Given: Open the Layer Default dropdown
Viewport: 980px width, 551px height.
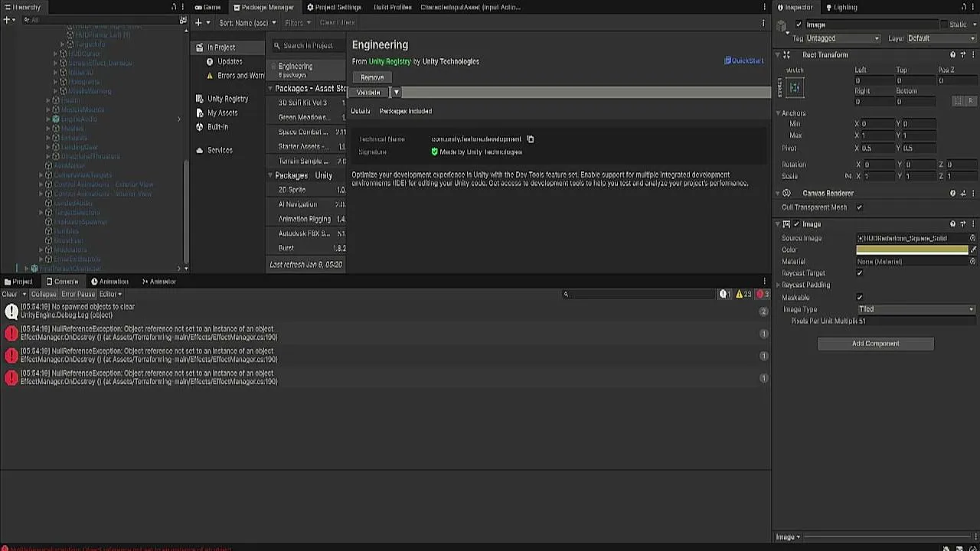Looking at the screenshot, I should 941,38.
